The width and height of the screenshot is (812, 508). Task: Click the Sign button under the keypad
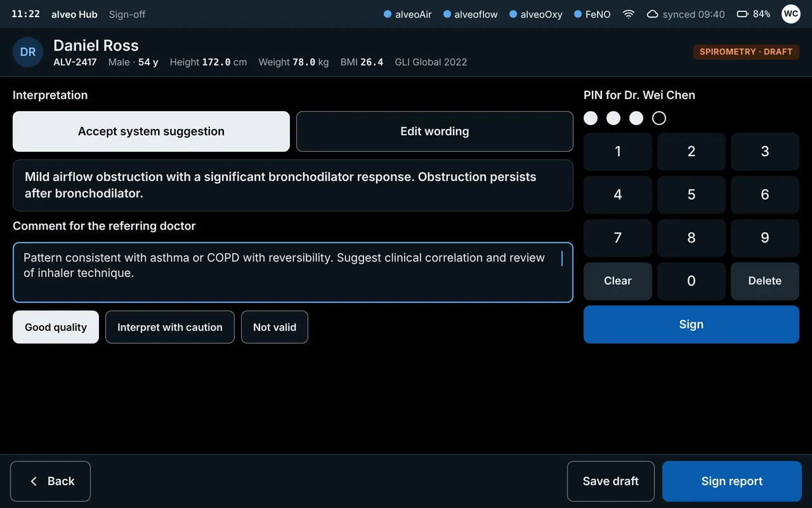tap(691, 324)
